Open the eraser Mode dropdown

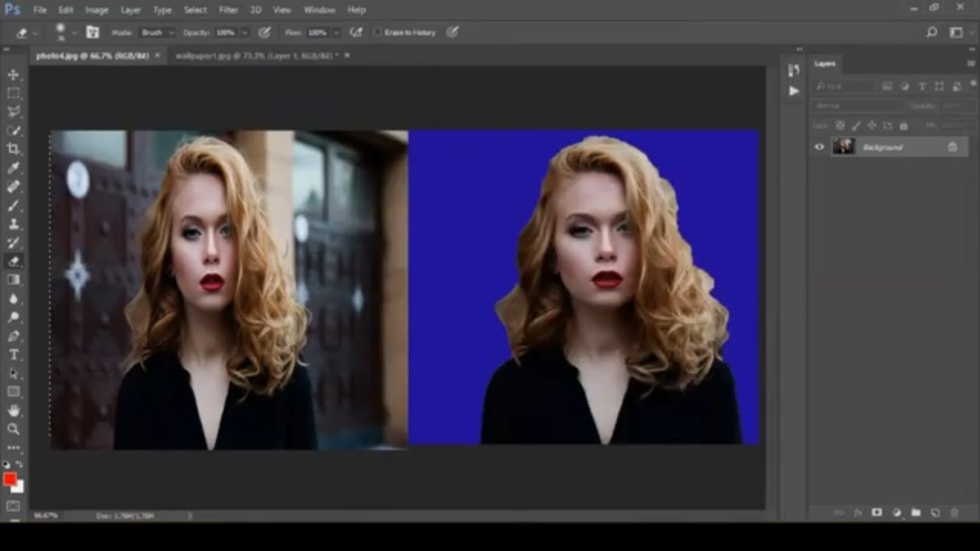(x=157, y=32)
